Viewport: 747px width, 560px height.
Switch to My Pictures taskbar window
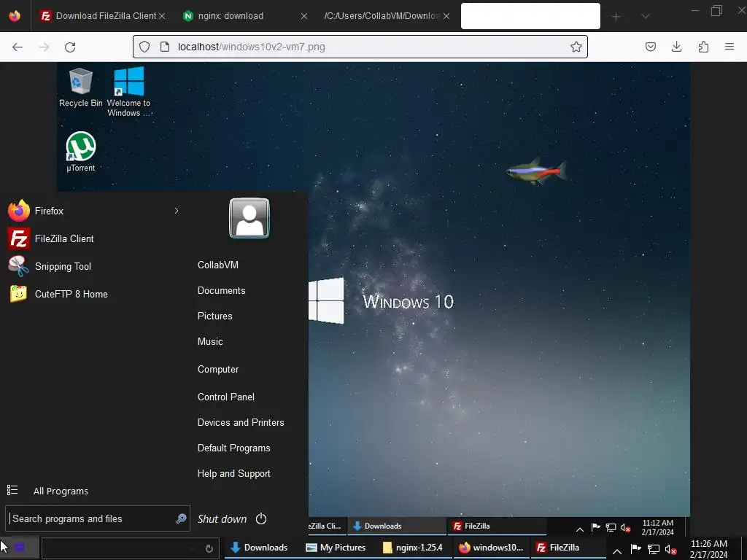[x=336, y=548]
